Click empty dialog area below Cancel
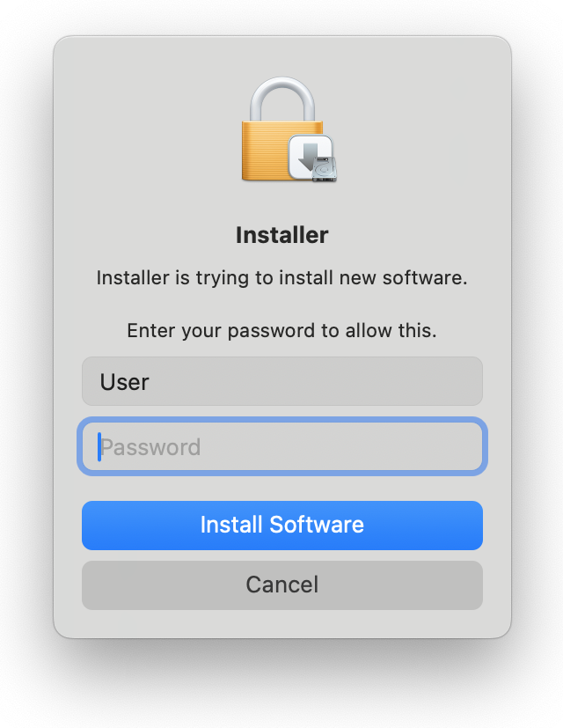This screenshot has height=728, width=563. click(282, 623)
